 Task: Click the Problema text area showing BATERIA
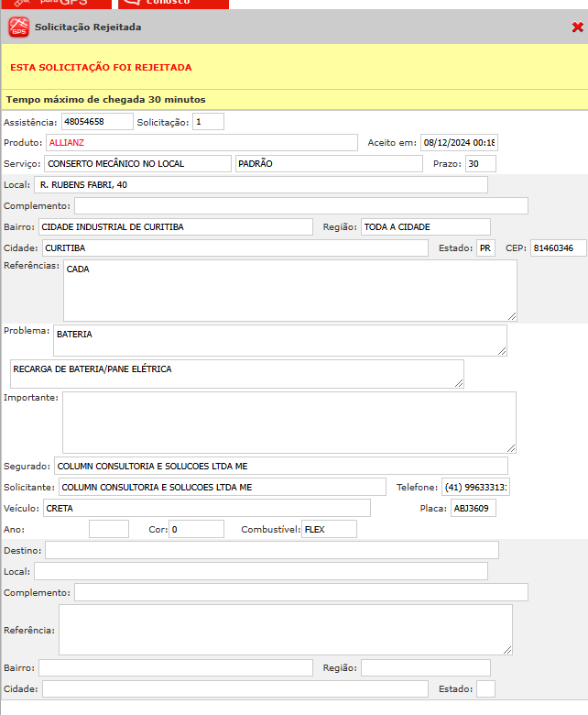point(279,340)
